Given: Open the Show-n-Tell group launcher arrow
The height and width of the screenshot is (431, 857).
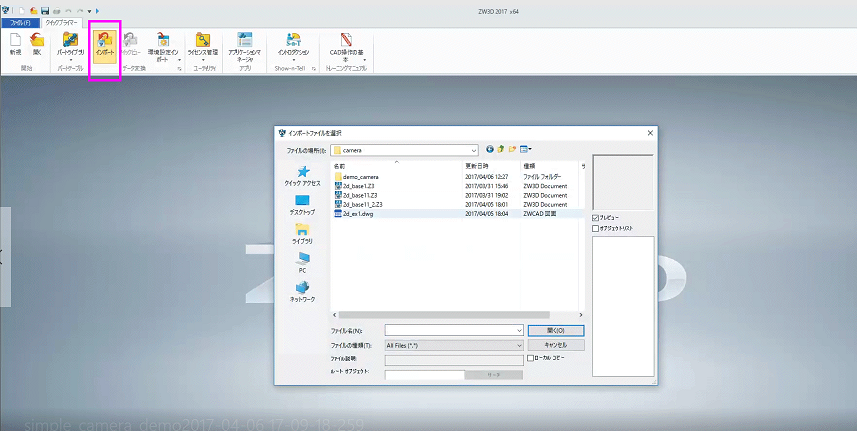Looking at the screenshot, I should tap(314, 69).
